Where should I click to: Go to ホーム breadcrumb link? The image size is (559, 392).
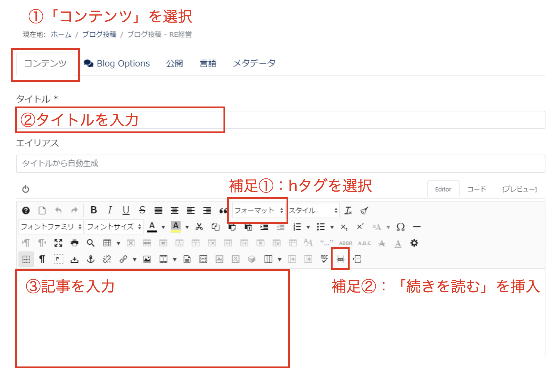pyautogui.click(x=61, y=35)
